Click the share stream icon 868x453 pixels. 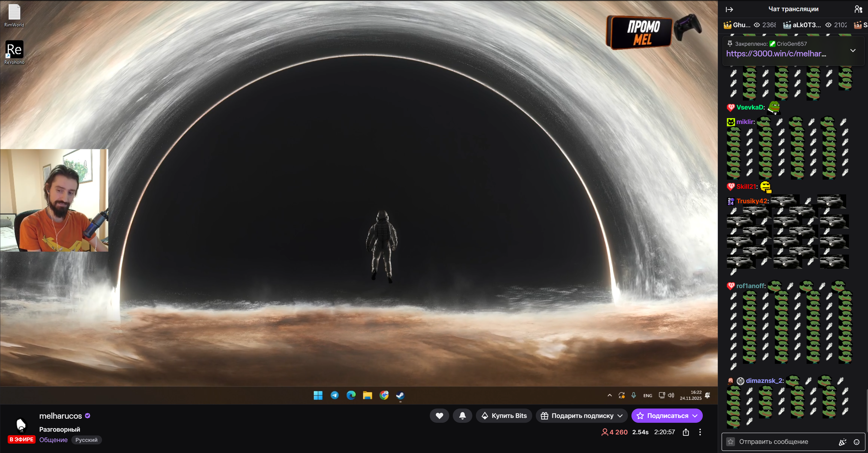tap(686, 432)
